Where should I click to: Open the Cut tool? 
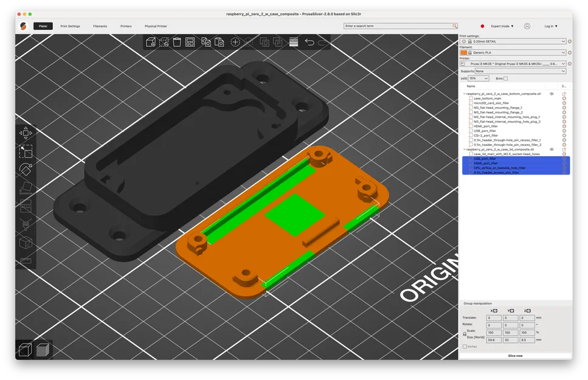pyautogui.click(x=26, y=207)
